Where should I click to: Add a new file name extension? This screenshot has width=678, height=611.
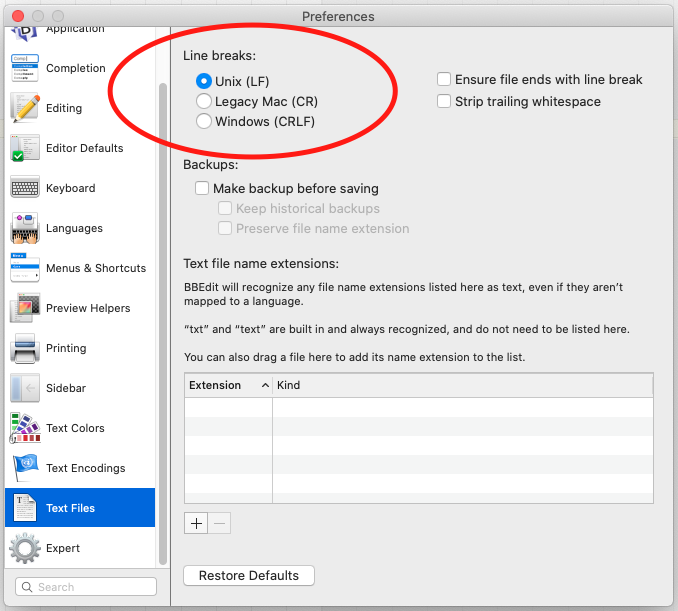196,523
